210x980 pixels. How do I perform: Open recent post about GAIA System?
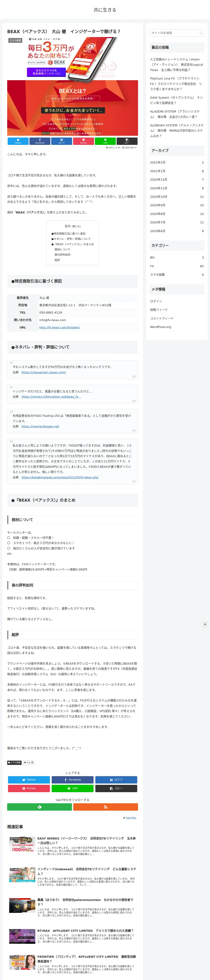point(176,100)
